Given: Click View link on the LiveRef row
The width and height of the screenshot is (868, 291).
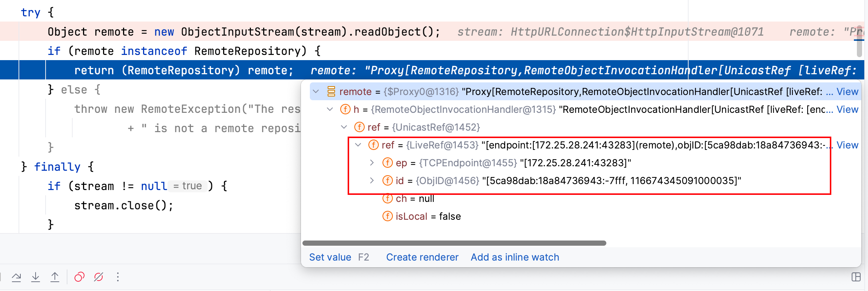Looking at the screenshot, I should [847, 145].
